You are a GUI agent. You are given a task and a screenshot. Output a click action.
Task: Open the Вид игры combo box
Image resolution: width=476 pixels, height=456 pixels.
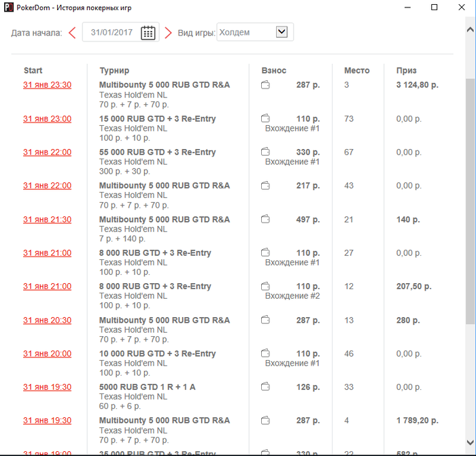point(255,32)
